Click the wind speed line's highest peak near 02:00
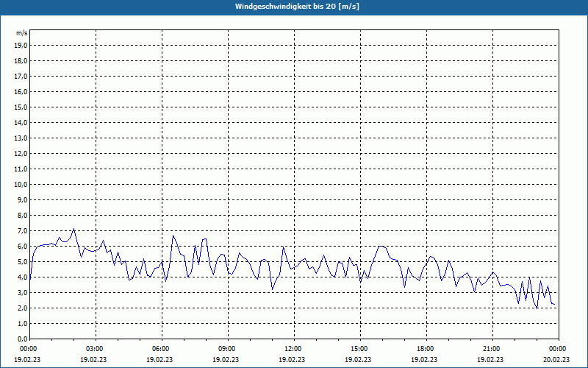 click(74, 229)
